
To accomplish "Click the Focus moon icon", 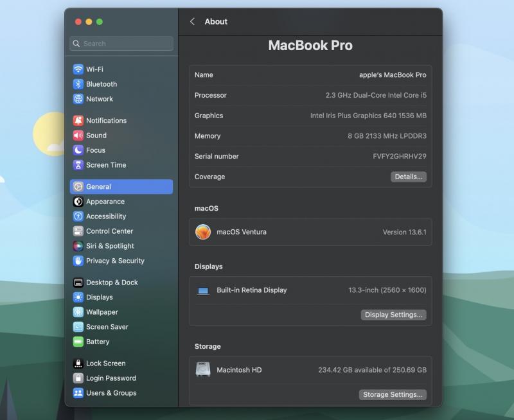I will click(78, 150).
